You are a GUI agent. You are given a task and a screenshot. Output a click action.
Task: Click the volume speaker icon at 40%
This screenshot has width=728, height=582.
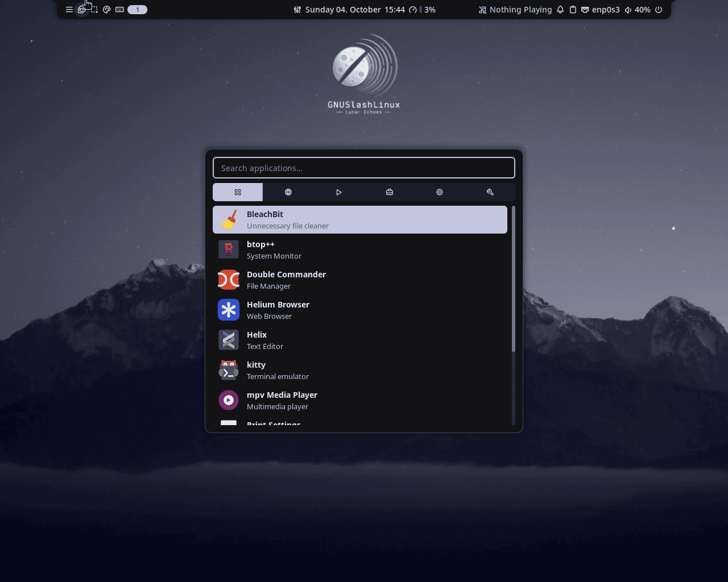[628, 10]
